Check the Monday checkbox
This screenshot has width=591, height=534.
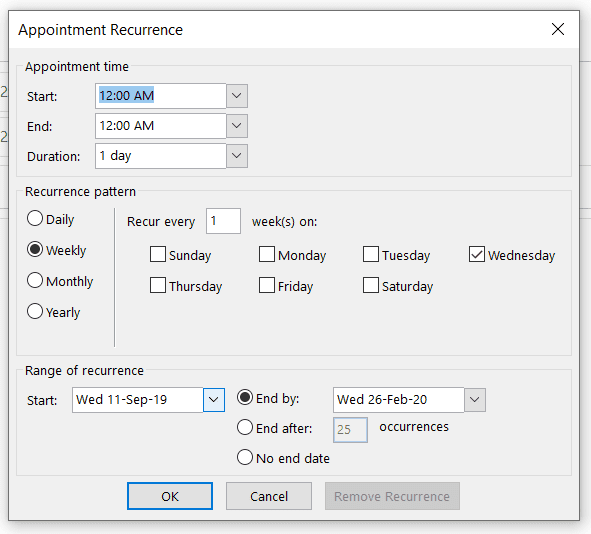(267, 254)
